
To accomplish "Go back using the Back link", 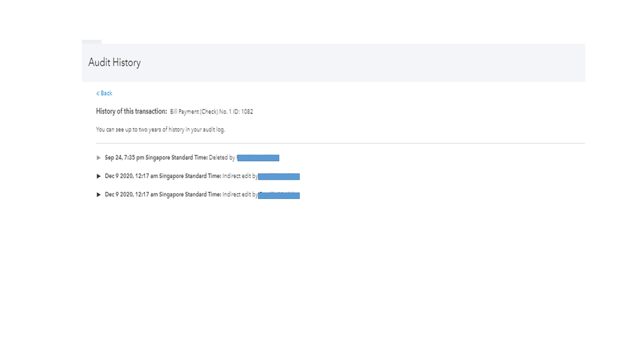I will 104,93.
